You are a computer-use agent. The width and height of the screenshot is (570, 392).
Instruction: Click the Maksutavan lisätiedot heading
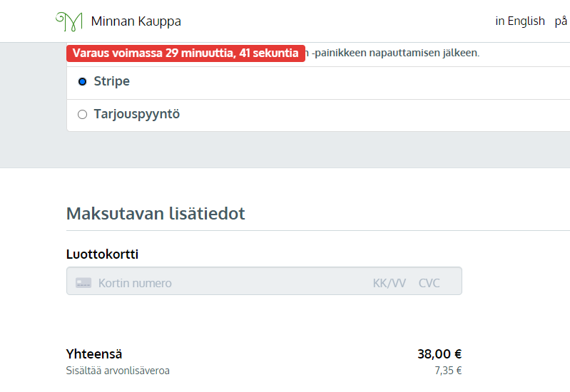pyautogui.click(x=156, y=214)
